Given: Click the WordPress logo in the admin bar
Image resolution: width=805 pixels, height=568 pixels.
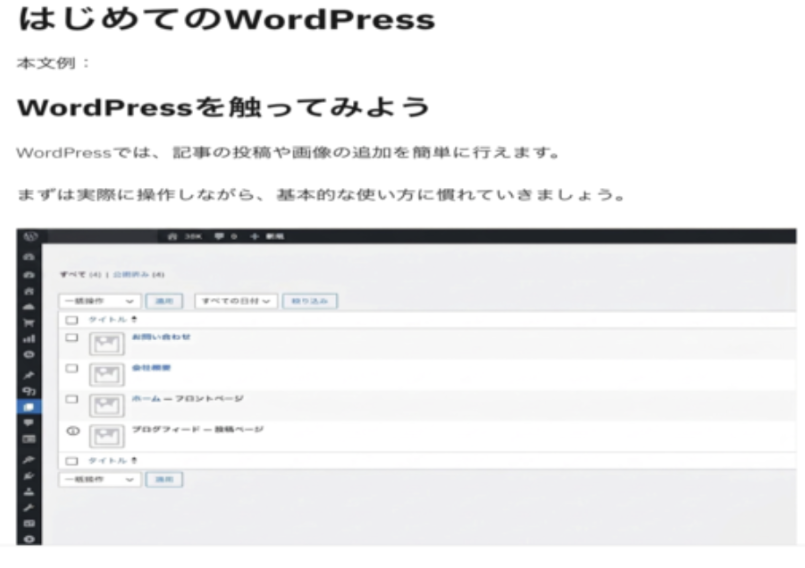Looking at the screenshot, I should coord(31,236).
